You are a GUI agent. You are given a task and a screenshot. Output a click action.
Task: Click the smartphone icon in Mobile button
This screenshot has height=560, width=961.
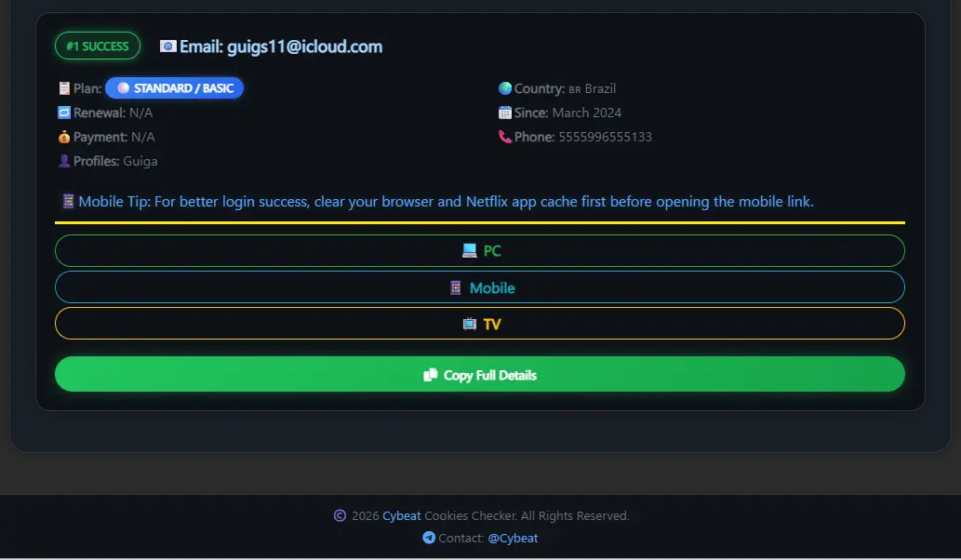pos(455,287)
